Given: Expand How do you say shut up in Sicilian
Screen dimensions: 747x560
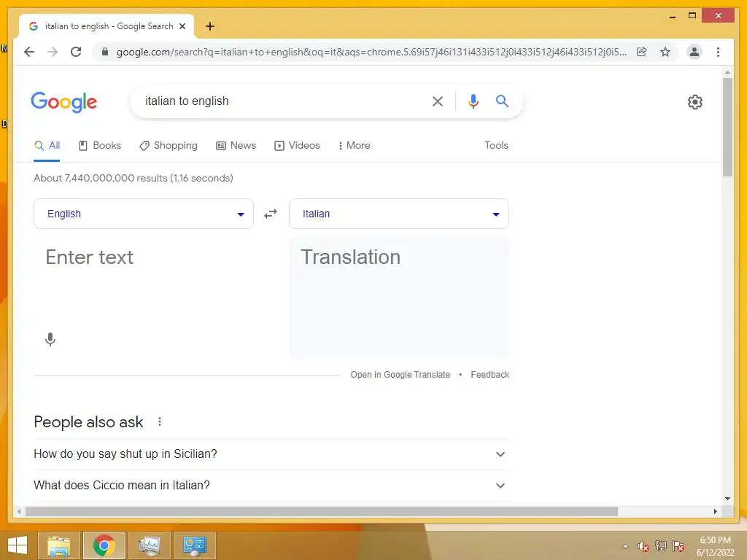Looking at the screenshot, I should (x=271, y=454).
